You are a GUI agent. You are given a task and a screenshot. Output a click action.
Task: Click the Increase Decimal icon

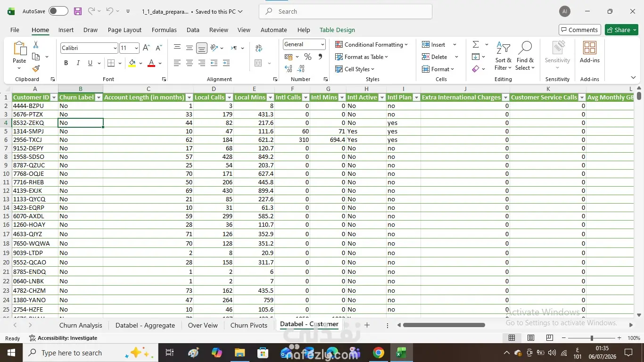click(289, 69)
